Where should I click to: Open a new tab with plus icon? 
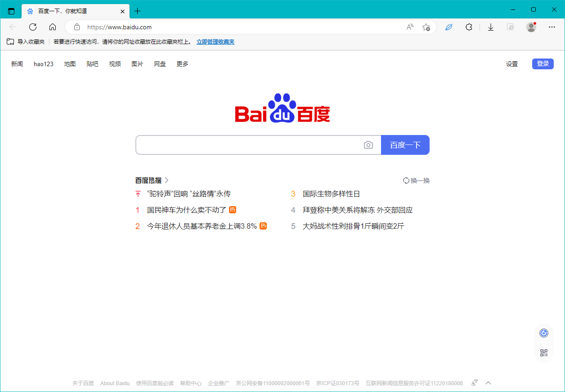[138, 11]
